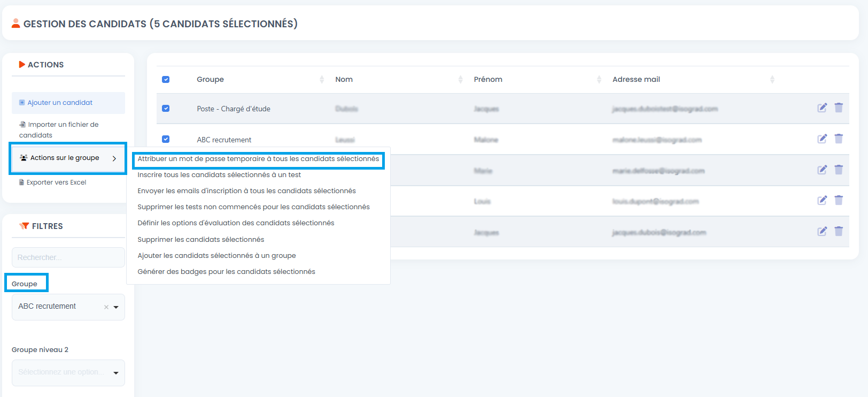Edit the Malone candidate row

822,139
